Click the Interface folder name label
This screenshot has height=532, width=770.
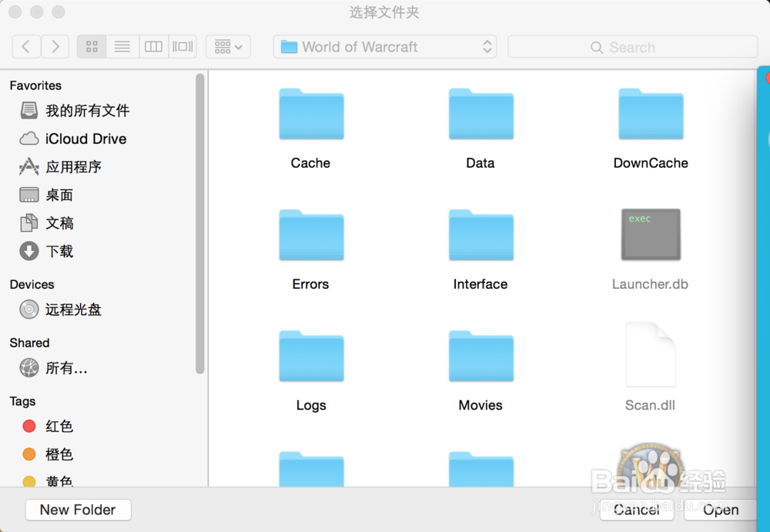(480, 284)
